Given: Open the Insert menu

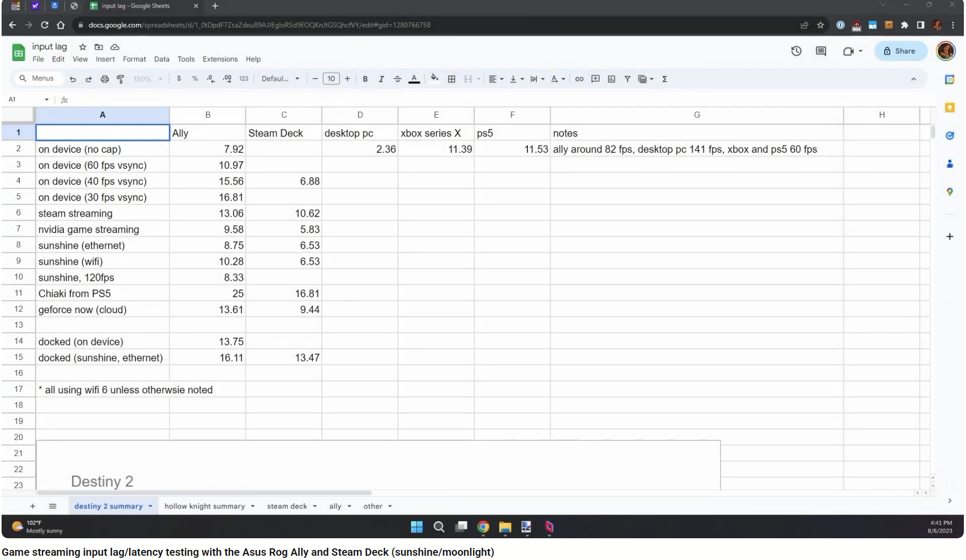Looking at the screenshot, I should [x=105, y=59].
